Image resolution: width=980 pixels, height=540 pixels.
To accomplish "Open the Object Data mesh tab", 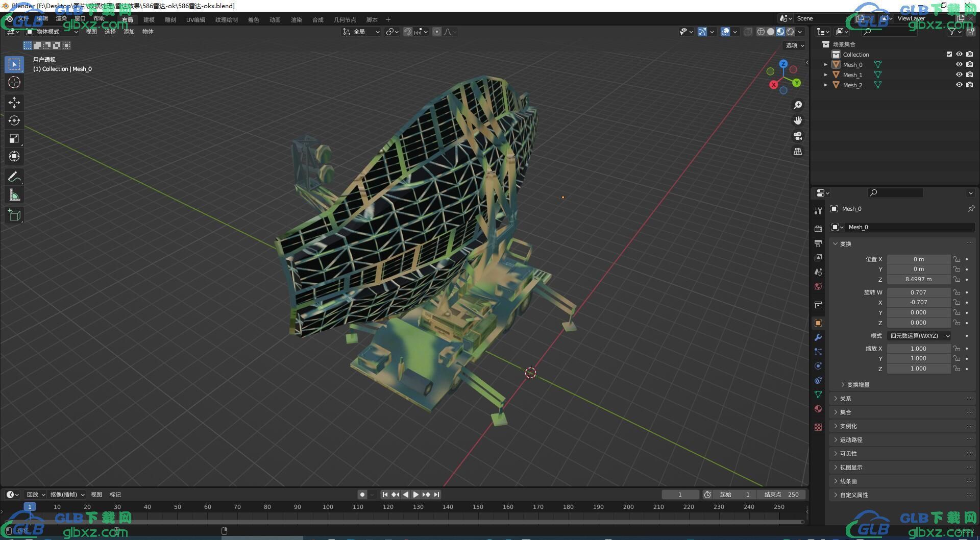I will pos(818,395).
